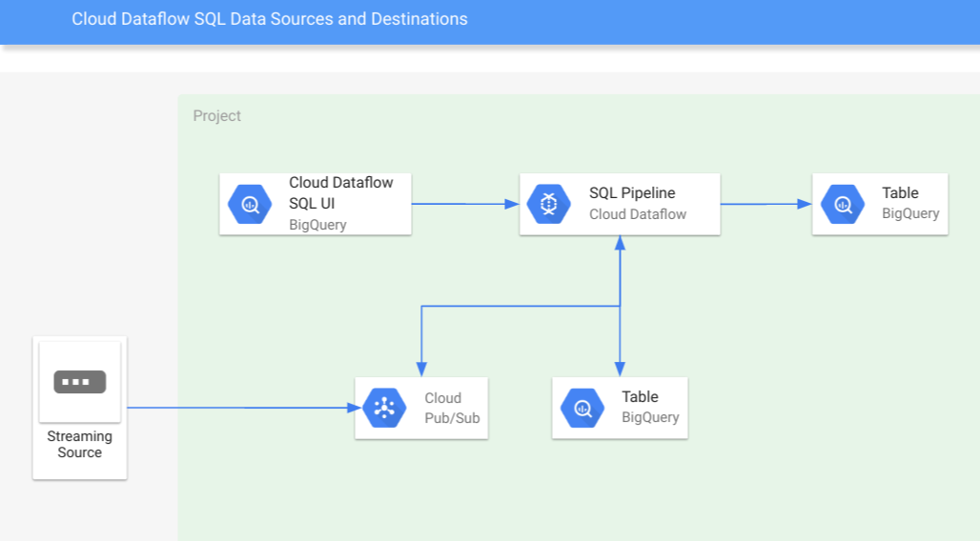
Task: Select the 'Streaming Source' caption
Action: (x=80, y=444)
